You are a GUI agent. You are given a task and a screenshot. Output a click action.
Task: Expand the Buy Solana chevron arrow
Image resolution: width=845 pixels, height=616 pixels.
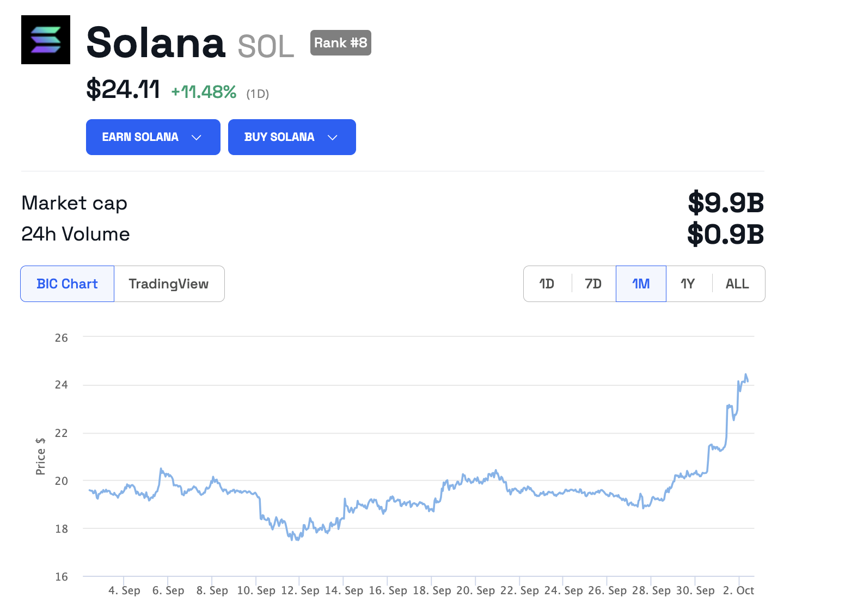333,138
